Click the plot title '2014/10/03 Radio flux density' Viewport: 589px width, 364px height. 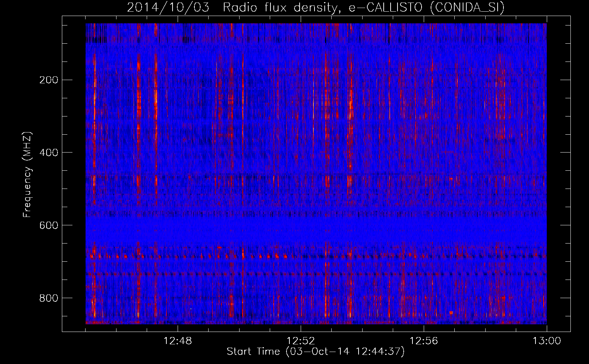(x=234, y=8)
